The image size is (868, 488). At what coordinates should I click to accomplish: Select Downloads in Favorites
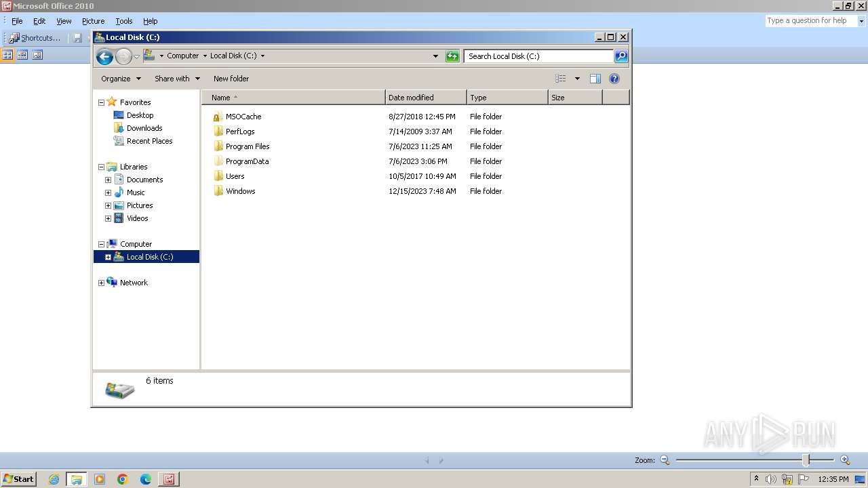pyautogui.click(x=144, y=128)
